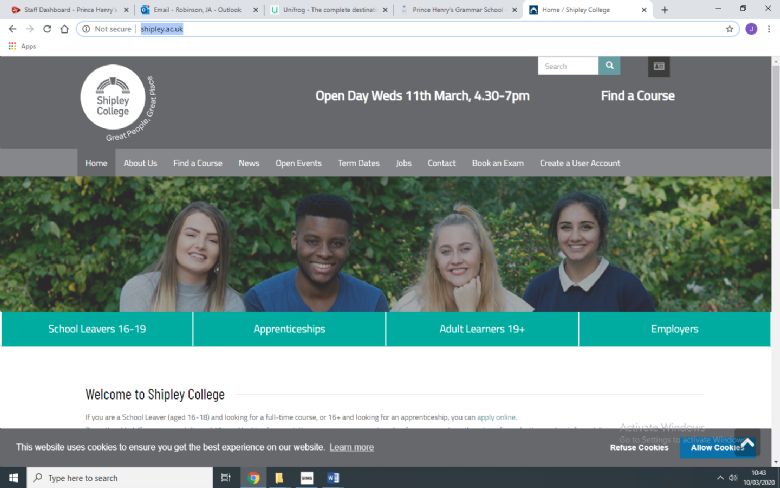Switch to Unifrog tab
Viewport: 780px width, 488px height.
tap(328, 10)
